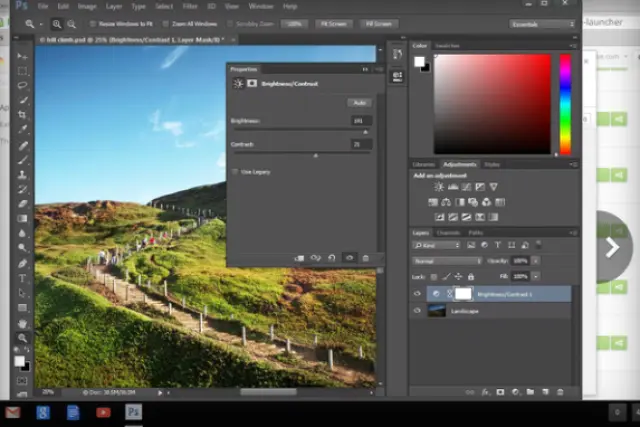Toggle visibility of Brightness/Contrast 1 layer
The height and width of the screenshot is (427, 640).
418,294
